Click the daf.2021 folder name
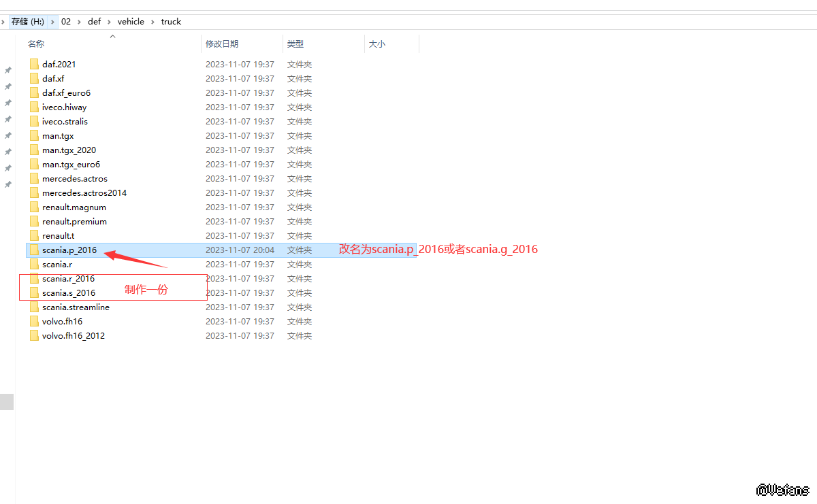Viewport: 817px width, 504px height. coord(59,64)
